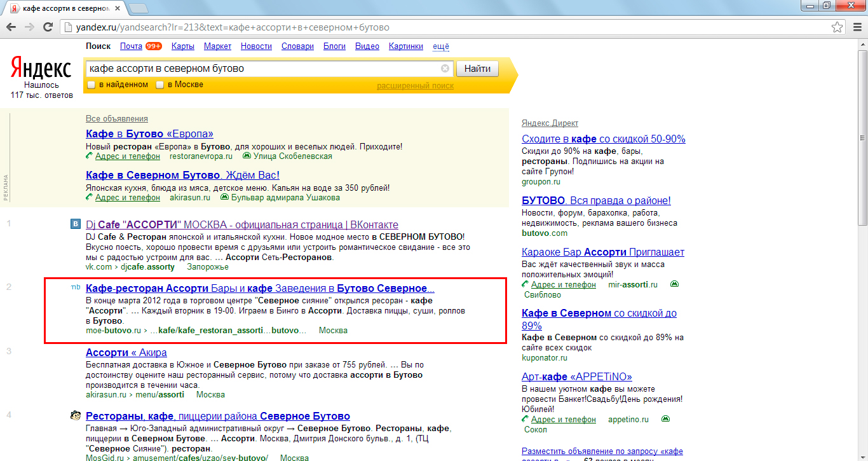Select the 'кафе ассорти в северном' browser tab

coord(65,8)
